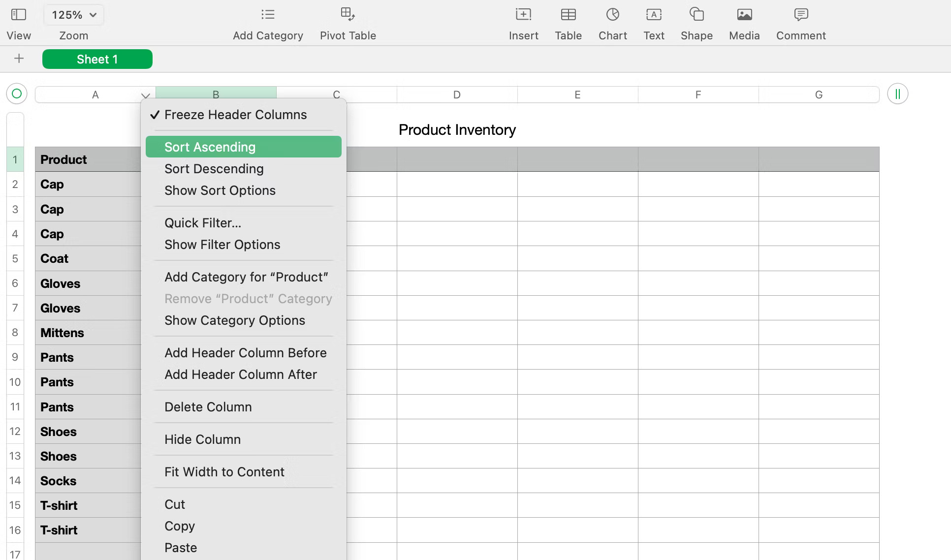Add a Comment
Viewport: 951px width, 560px height.
click(x=800, y=22)
